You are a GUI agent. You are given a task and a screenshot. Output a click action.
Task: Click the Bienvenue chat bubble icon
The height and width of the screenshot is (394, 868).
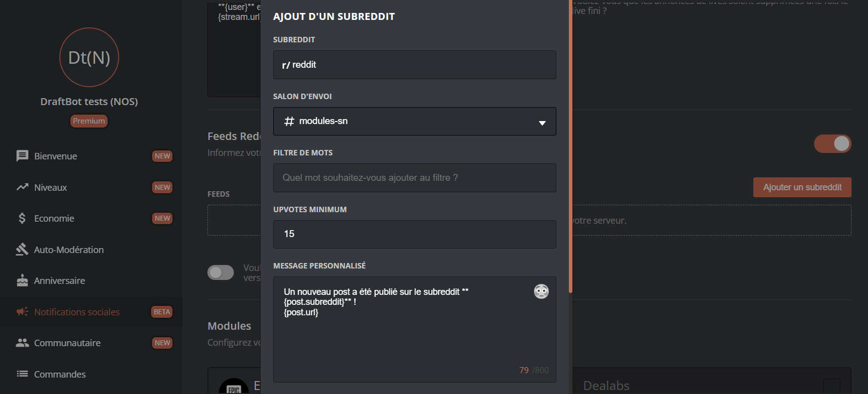[x=22, y=156]
